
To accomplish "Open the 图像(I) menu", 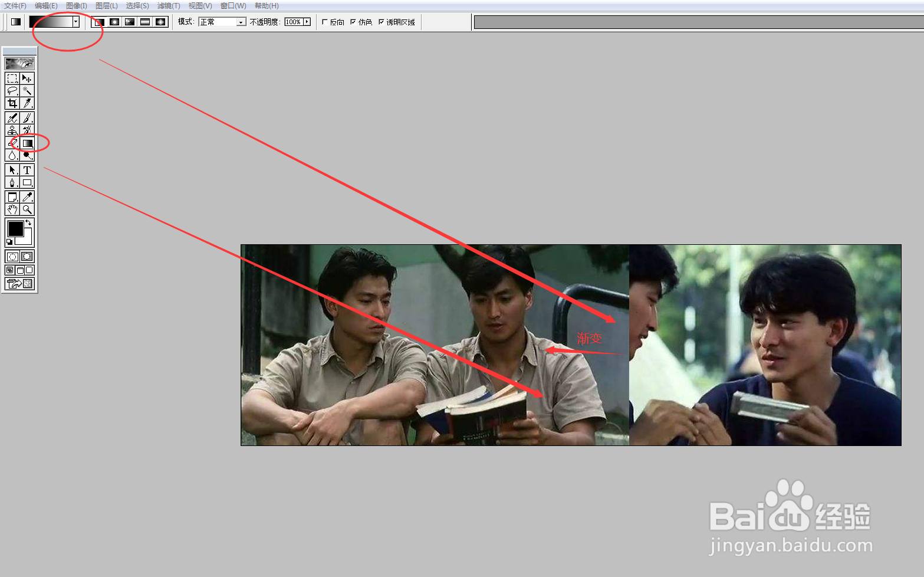I will [x=77, y=5].
